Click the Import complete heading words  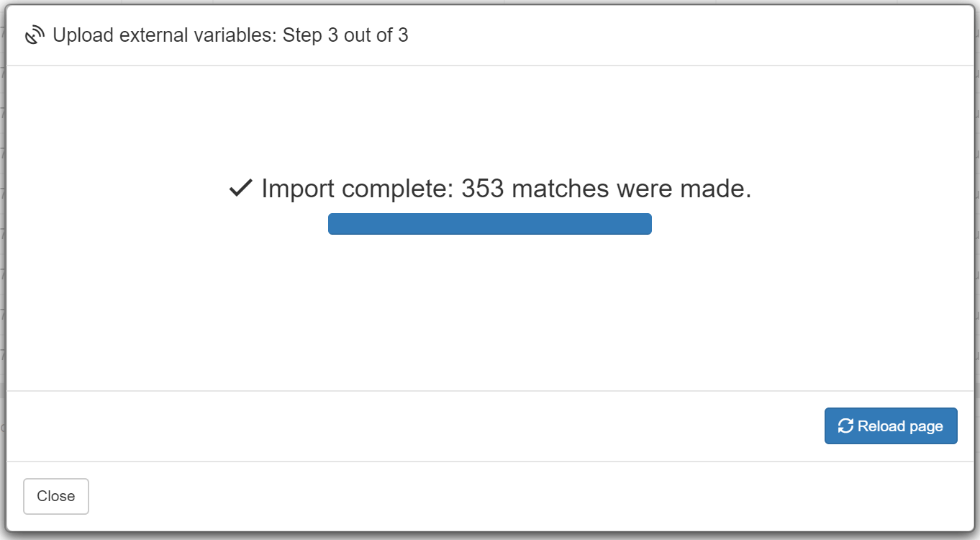tap(358, 189)
